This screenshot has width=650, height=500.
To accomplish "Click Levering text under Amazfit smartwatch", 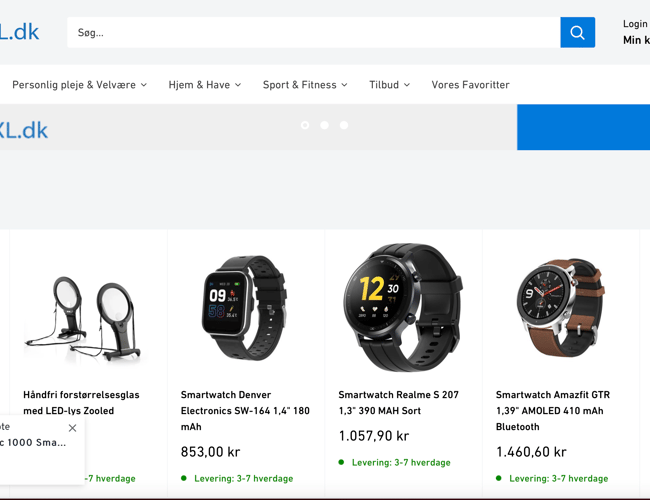I will (x=558, y=478).
